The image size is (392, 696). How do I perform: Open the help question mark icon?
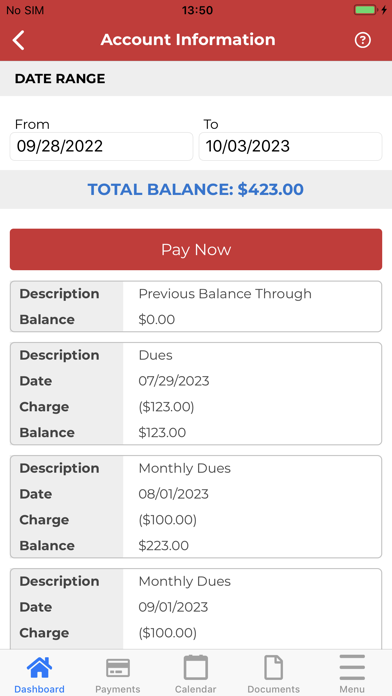362,40
